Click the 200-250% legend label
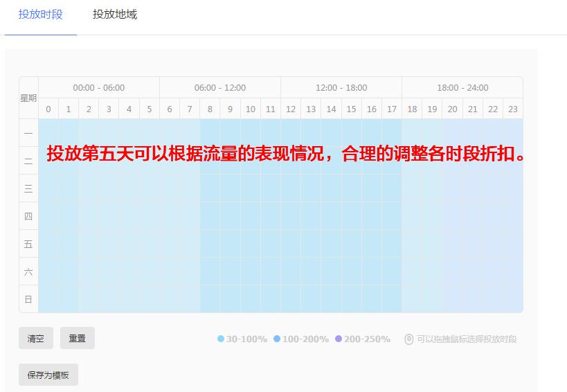 coord(367,339)
